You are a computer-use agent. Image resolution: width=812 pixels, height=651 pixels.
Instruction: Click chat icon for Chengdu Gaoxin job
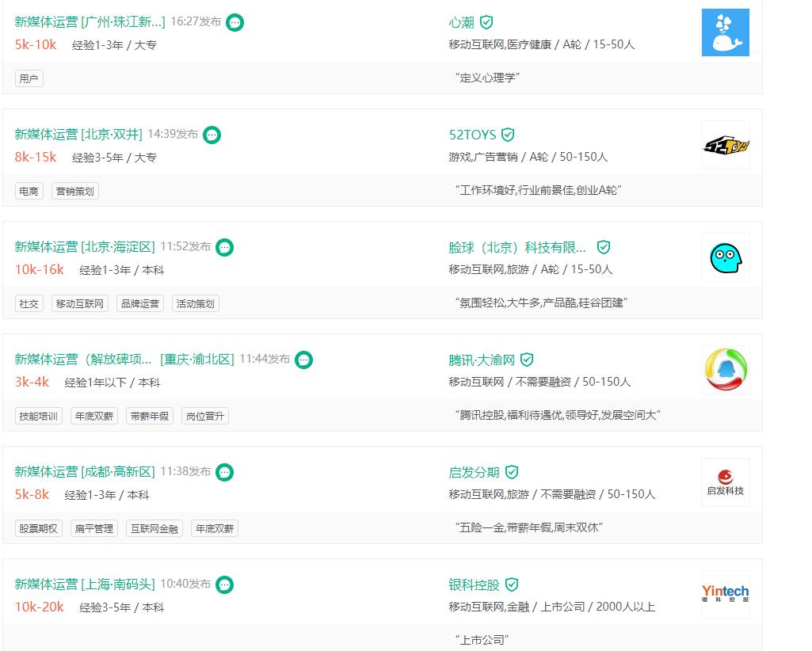tap(225, 472)
